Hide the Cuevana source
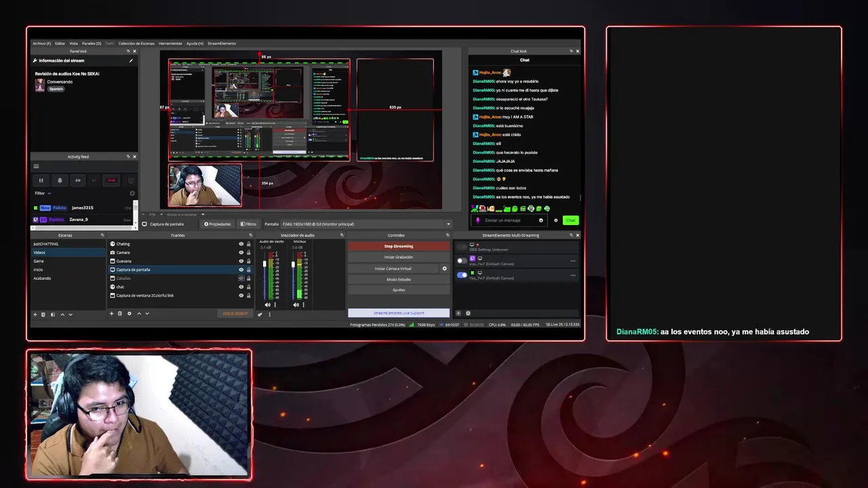The height and width of the screenshot is (488, 868). click(x=241, y=261)
